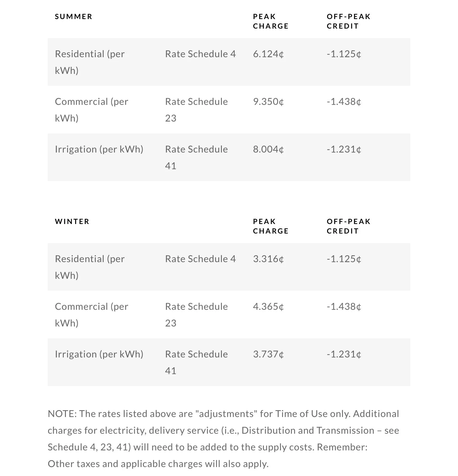Select the summer table's PEAK CHARGE header
The height and width of the screenshot is (476, 458).
(x=270, y=21)
